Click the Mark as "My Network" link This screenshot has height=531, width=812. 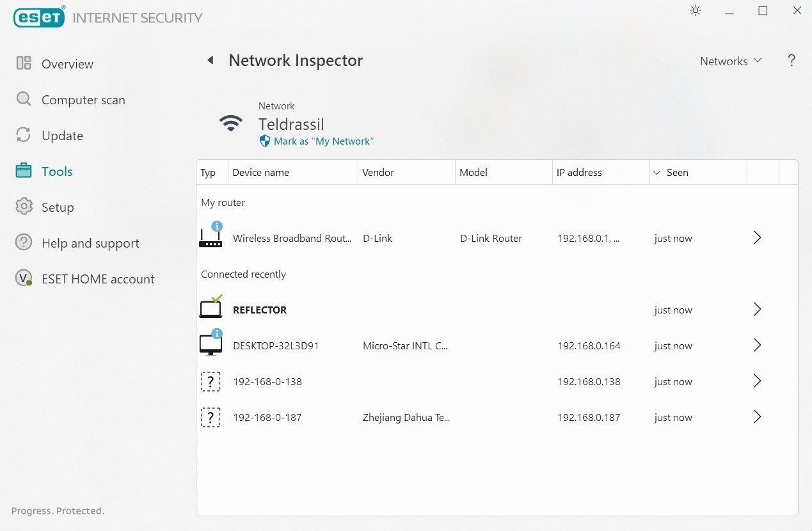pos(324,141)
